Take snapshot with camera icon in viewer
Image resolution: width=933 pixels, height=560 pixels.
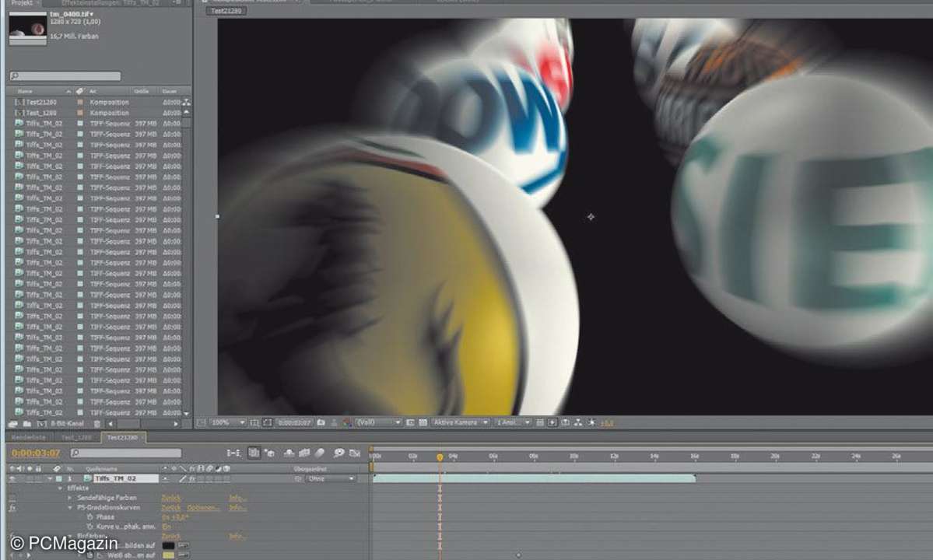pos(321,422)
